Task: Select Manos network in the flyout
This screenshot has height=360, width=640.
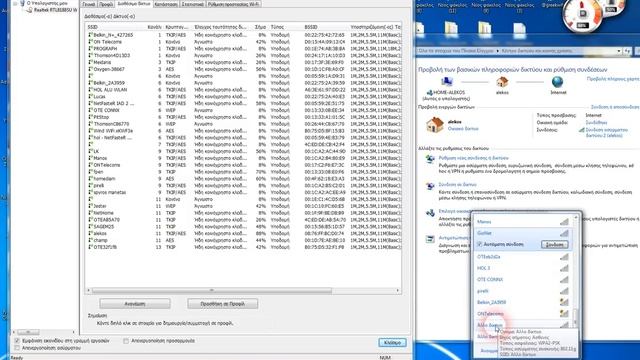Action: 522,222
